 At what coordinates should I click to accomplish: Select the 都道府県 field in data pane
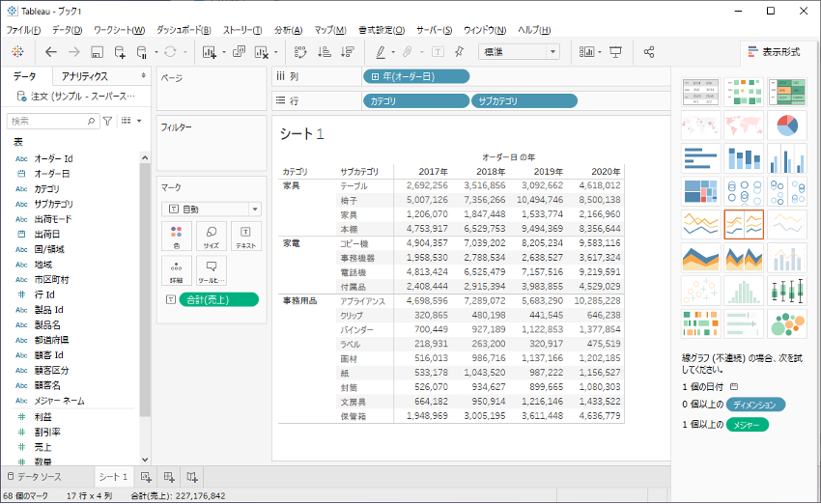51,340
